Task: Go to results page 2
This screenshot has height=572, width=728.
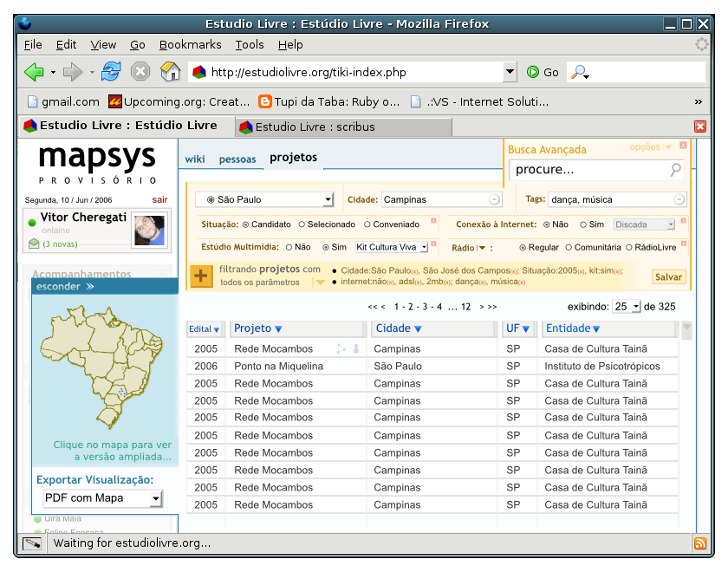Action: [x=411, y=307]
